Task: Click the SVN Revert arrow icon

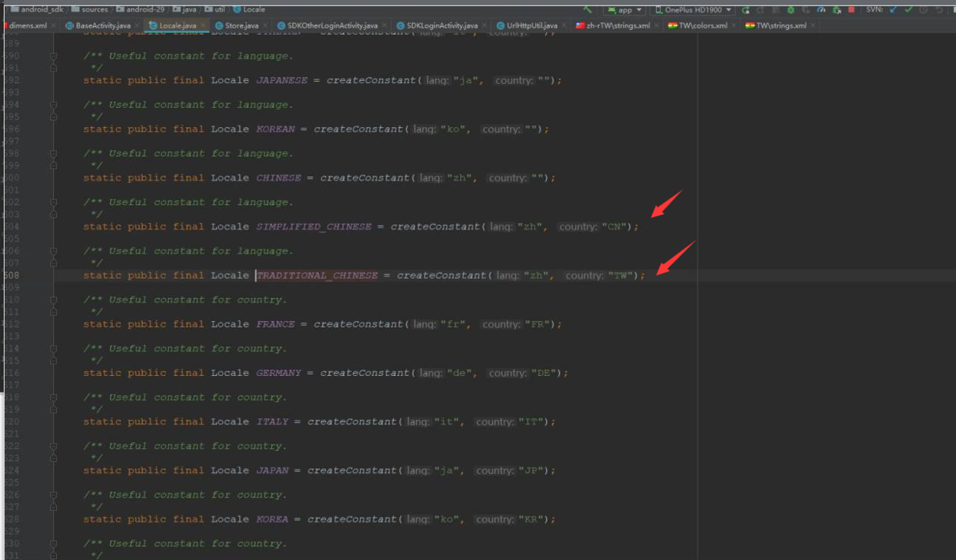Action: (x=939, y=10)
